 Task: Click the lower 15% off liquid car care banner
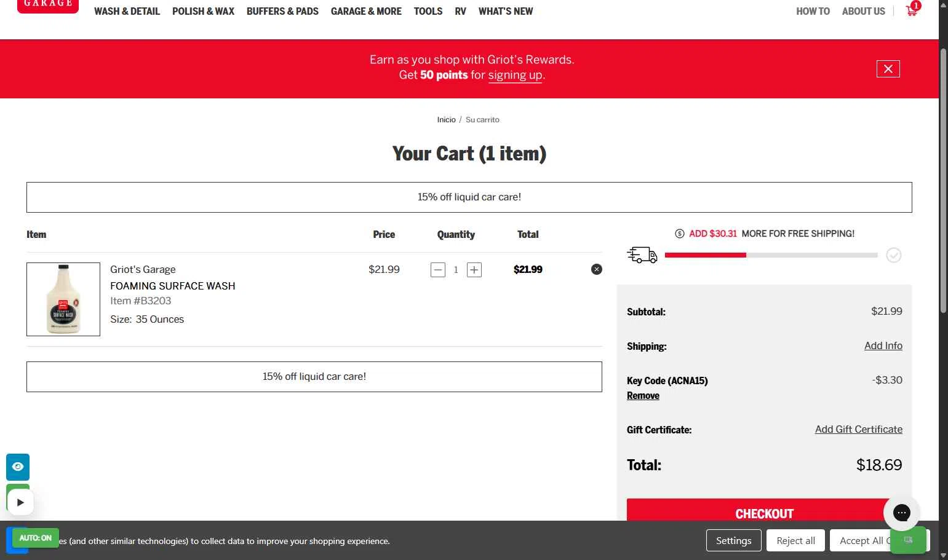coord(314,377)
